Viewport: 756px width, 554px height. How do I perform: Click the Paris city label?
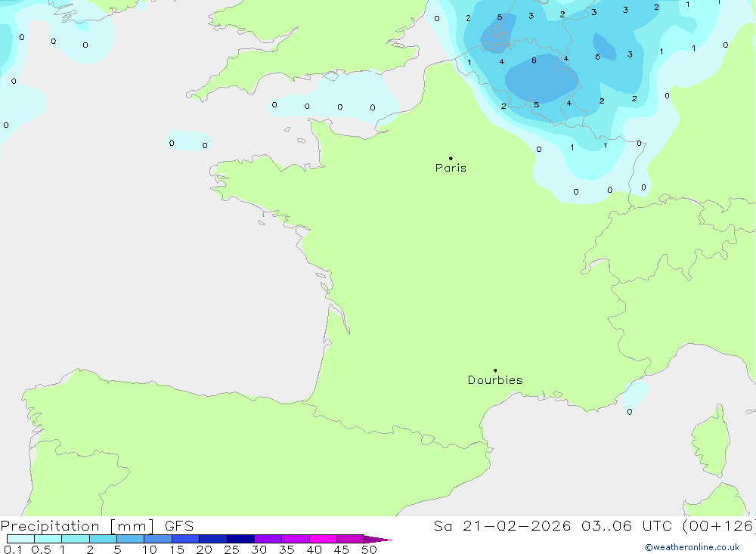pyautogui.click(x=451, y=168)
